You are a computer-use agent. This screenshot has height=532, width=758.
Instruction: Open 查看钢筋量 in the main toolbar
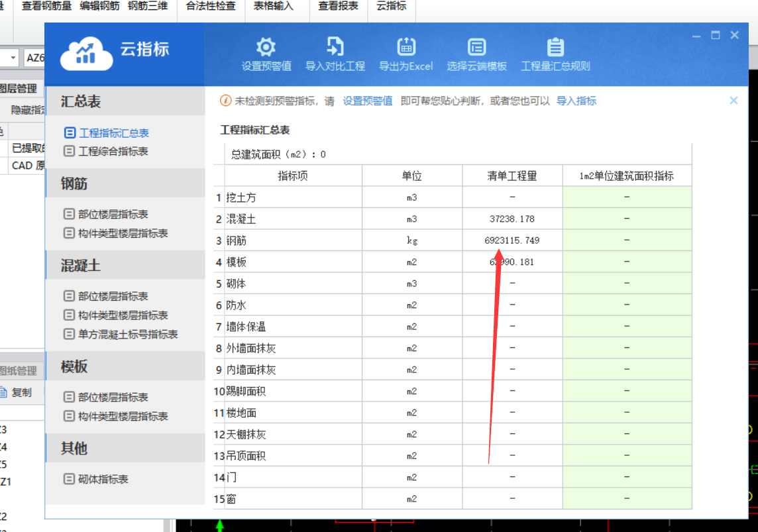46,6
